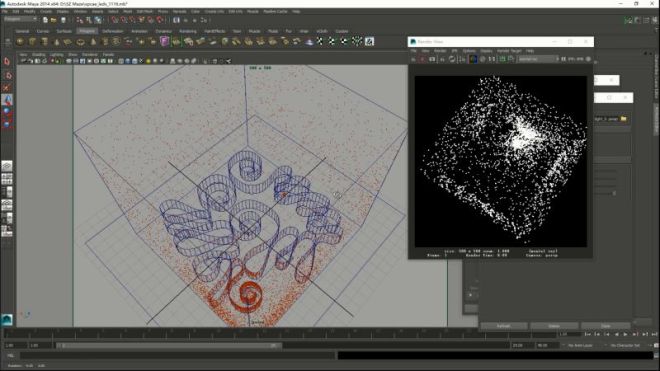Click the purple F shelf icon
The width and height of the screenshot is (660, 371).
tap(164, 41)
